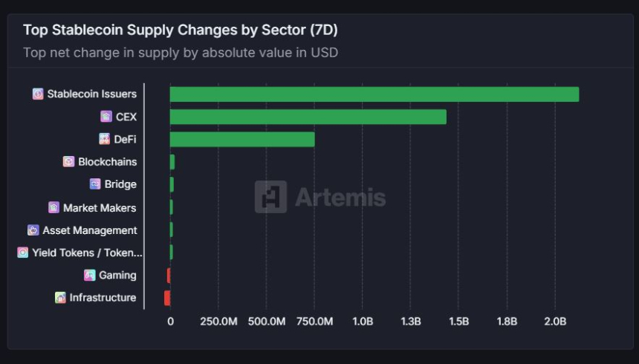Viewport: 639px width, 364px height.
Task: Click the Infrastructure sector icon
Action: pos(60,298)
